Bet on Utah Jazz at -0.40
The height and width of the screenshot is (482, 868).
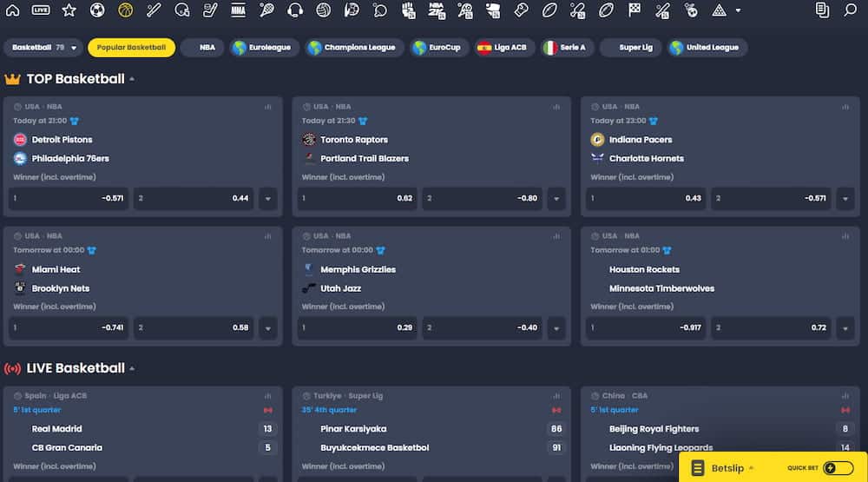coord(482,328)
